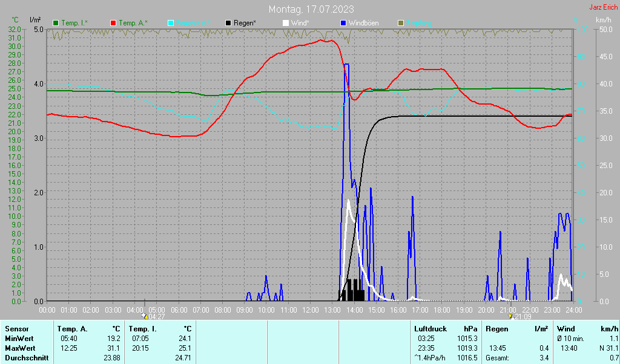The width and height of the screenshot is (620, 364).
Task: Click the '13:40' wind maximum time
Action: point(569,349)
